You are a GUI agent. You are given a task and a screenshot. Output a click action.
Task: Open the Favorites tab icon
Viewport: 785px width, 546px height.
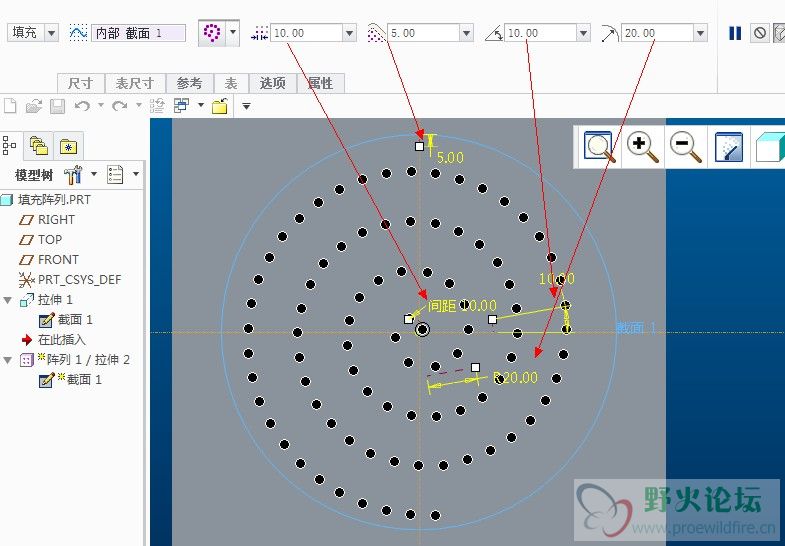tap(69, 146)
